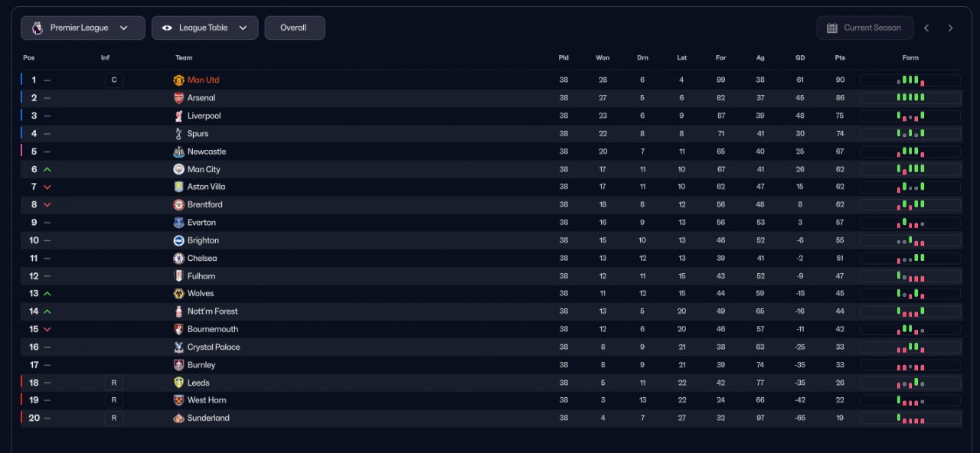
Task: Click the Liverpool club crest icon
Action: click(178, 116)
